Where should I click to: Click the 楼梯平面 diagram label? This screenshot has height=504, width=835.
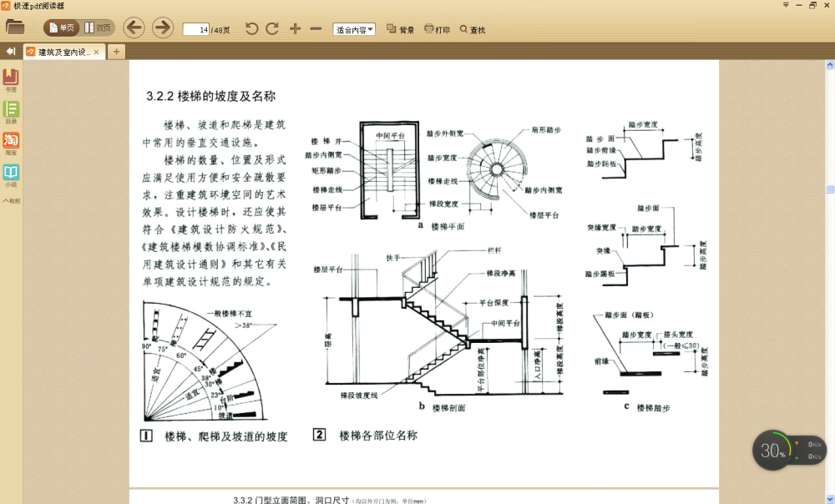(448, 227)
